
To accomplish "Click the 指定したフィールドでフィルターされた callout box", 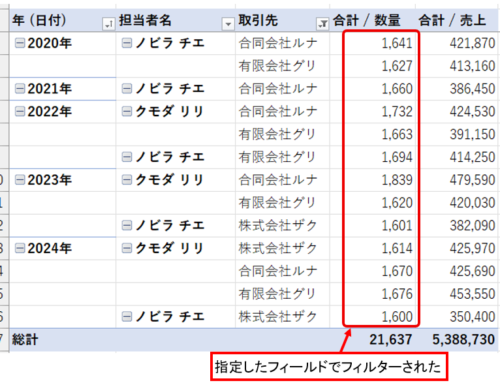I will 329,367.
